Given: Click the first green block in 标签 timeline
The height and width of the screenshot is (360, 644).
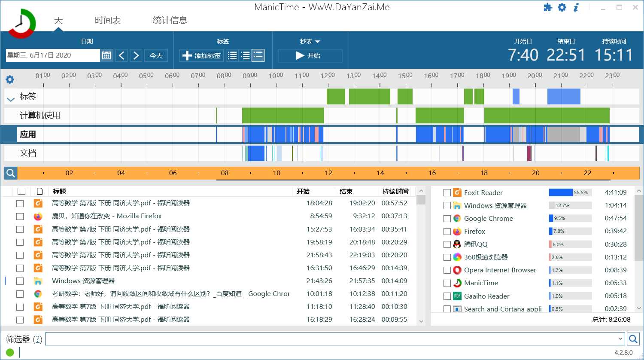Looking at the screenshot, I should [336, 97].
